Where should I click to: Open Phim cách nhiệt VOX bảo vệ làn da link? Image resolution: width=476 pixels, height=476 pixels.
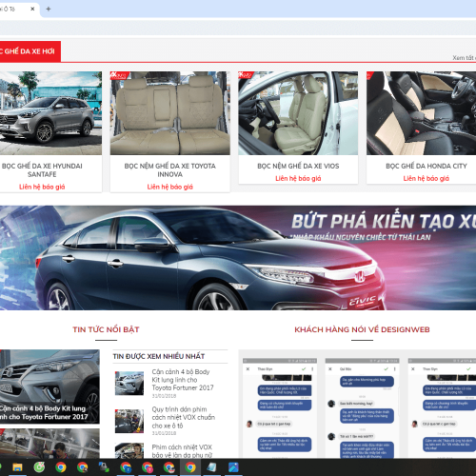(x=182, y=451)
